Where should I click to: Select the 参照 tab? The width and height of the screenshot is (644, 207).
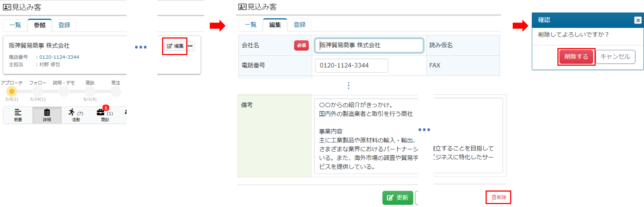pos(40,25)
